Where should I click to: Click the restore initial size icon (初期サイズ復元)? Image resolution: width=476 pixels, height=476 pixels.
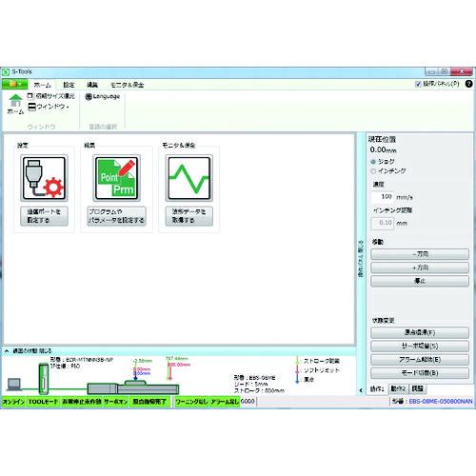point(30,95)
